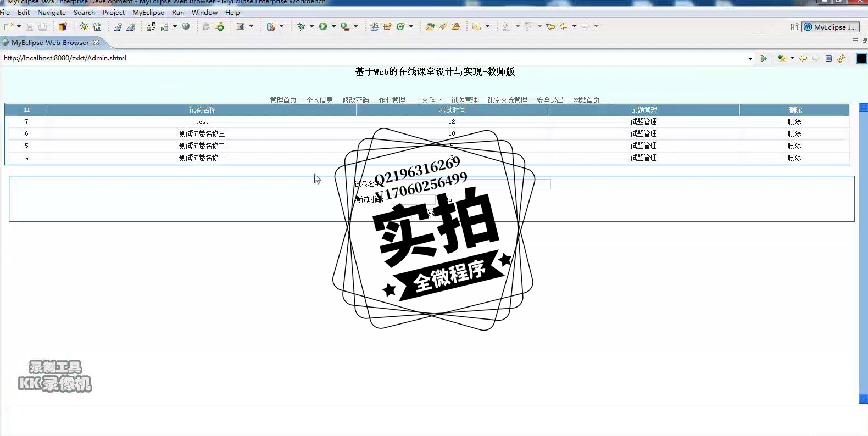Click the page vertical scrollbar down arrow

(864, 399)
